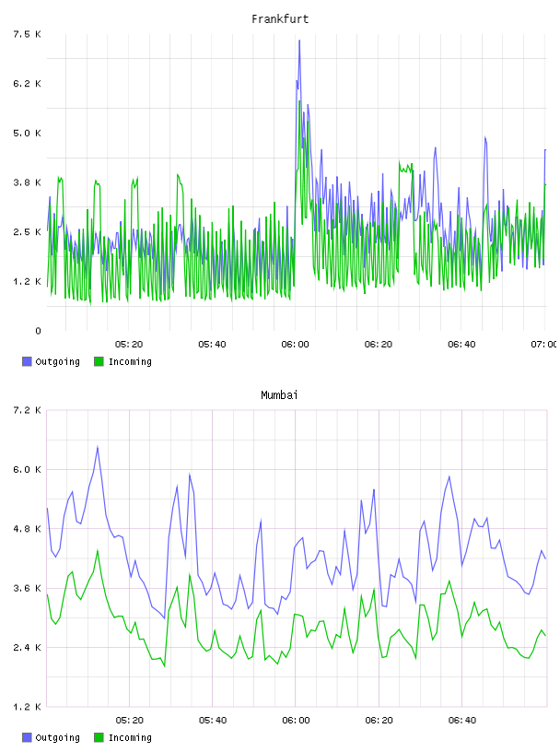The height and width of the screenshot is (752, 560).
Task: Click the blue Outgoing swatch in Frankfurt legend
Action: click(x=27, y=361)
